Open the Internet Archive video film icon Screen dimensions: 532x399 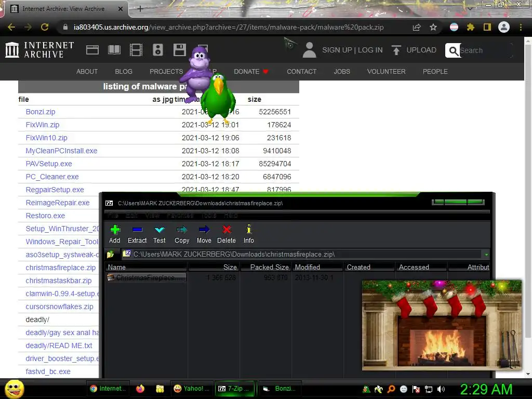coord(136,50)
